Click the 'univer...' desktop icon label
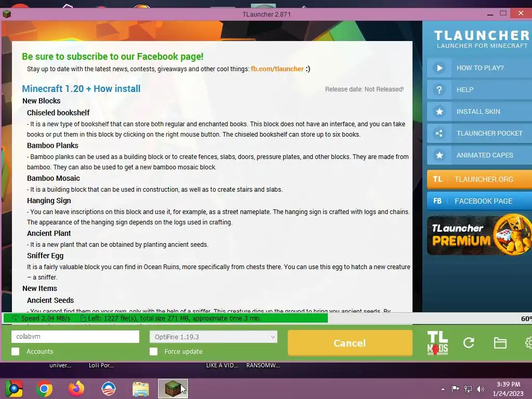 60,365
